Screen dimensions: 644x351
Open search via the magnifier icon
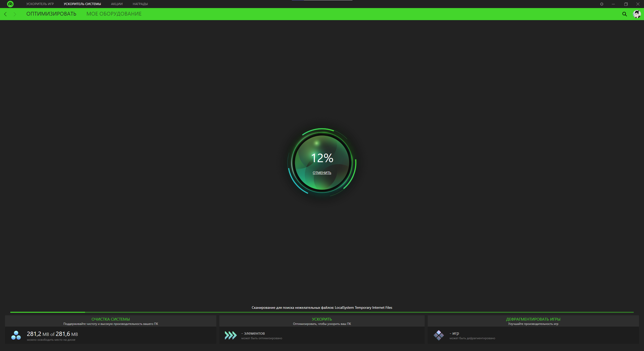(x=624, y=14)
